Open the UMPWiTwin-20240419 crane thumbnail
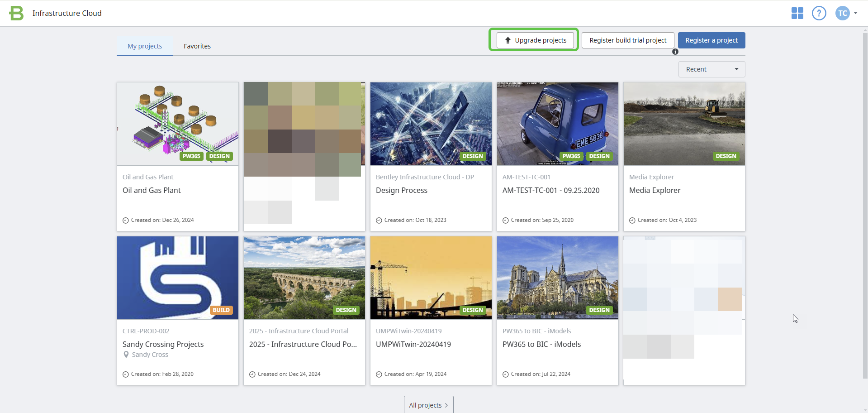 coord(431,278)
